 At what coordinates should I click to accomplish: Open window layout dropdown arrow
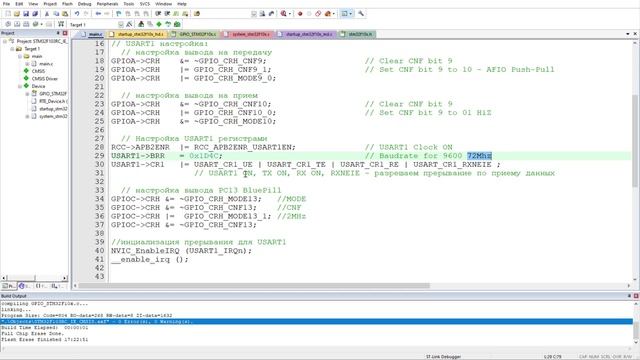351,14
